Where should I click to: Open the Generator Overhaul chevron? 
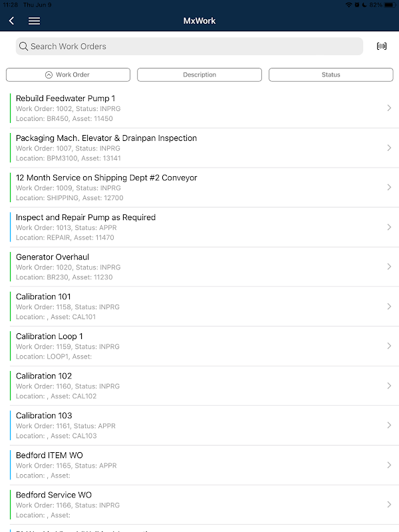[389, 267]
